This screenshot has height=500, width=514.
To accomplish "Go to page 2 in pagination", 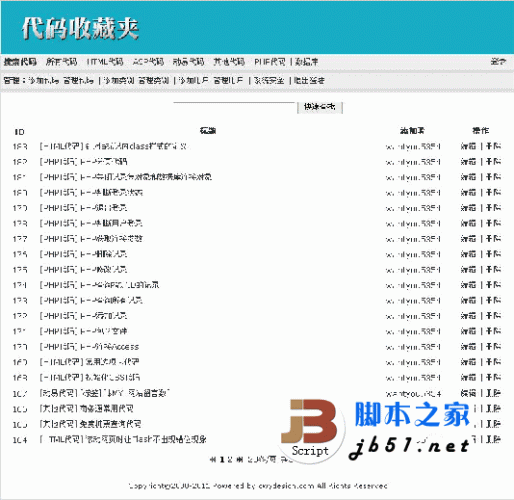I will (x=230, y=460).
